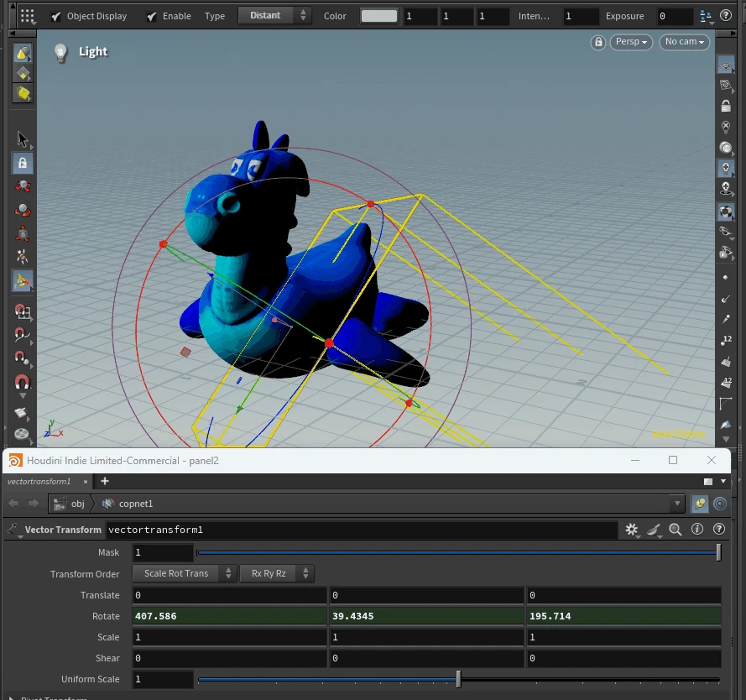746x700 pixels.
Task: Click the light Color swatch
Action: (379, 16)
